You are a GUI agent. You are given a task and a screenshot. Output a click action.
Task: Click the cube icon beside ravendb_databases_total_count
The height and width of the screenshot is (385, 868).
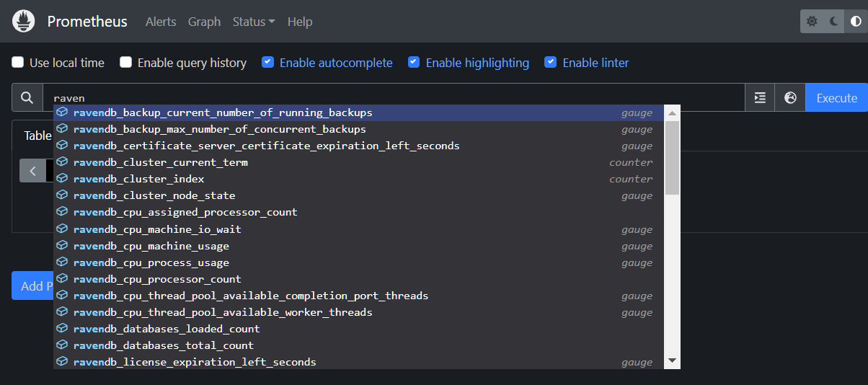click(63, 345)
